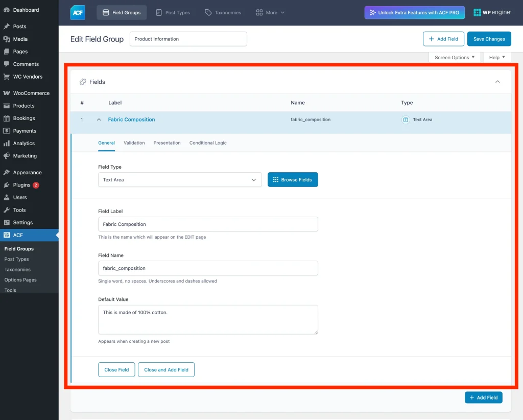Click the Dashboard sidebar icon
523x420 pixels.
(x=7, y=10)
